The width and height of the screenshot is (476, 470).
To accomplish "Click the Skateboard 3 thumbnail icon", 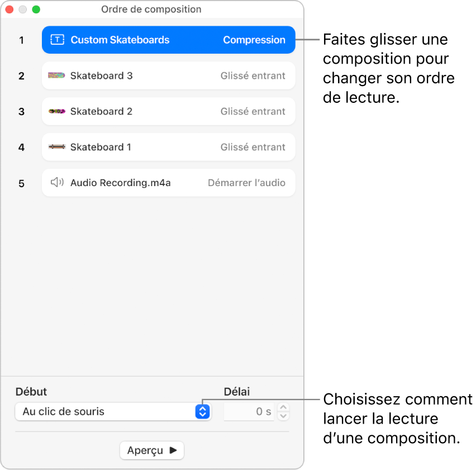I will tap(56, 75).
